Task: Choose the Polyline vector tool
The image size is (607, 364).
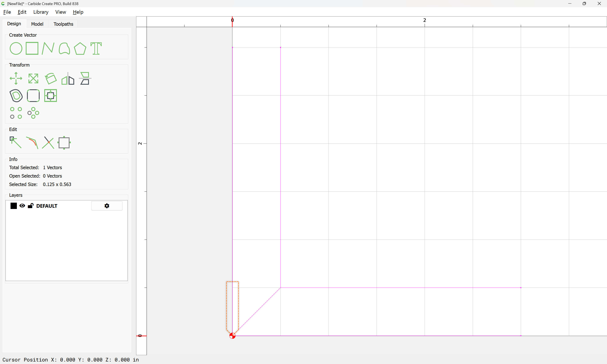Action: point(48,48)
